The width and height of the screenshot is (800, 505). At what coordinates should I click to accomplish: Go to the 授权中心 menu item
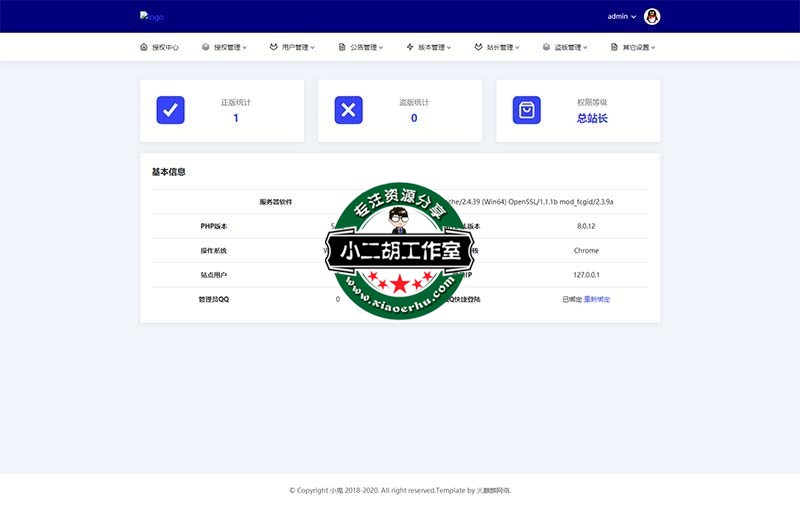pyautogui.click(x=165, y=47)
